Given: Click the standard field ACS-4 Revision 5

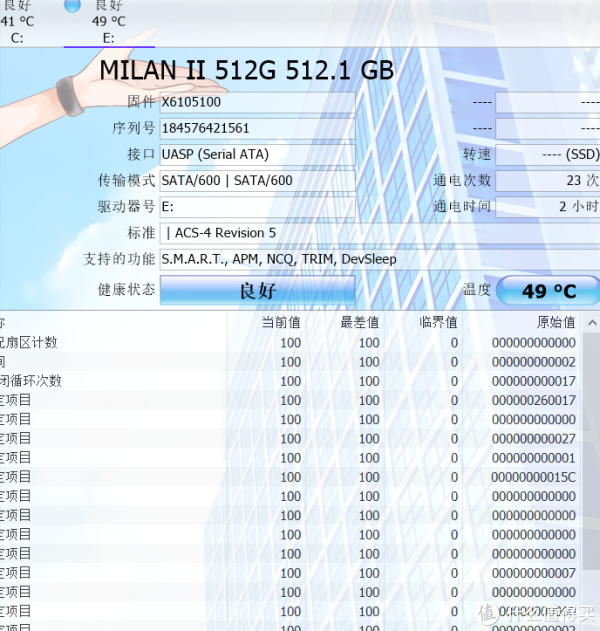Looking at the screenshot, I should click(x=380, y=233).
